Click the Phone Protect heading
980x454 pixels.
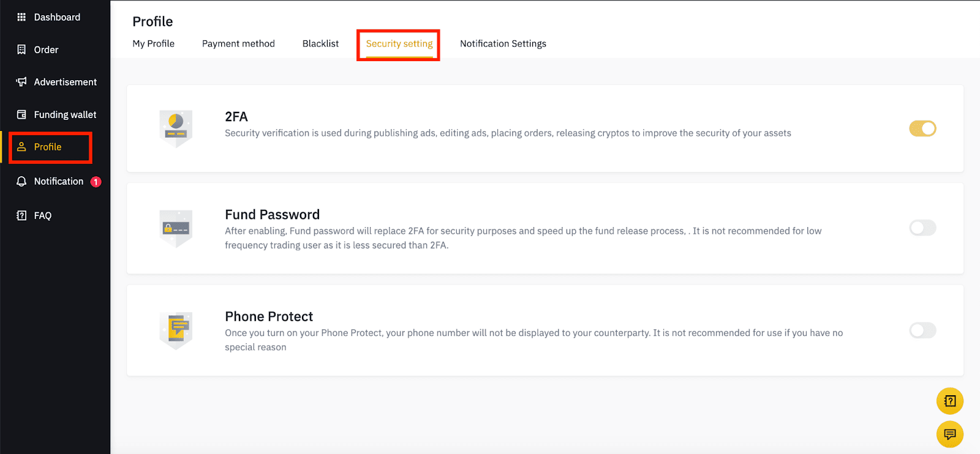pos(269,316)
